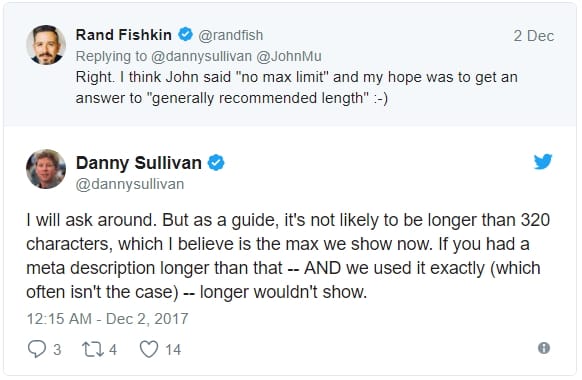Screen dimensions: 582x380
Task: Open Rand Fishkin's profile photo
Action: (x=46, y=45)
